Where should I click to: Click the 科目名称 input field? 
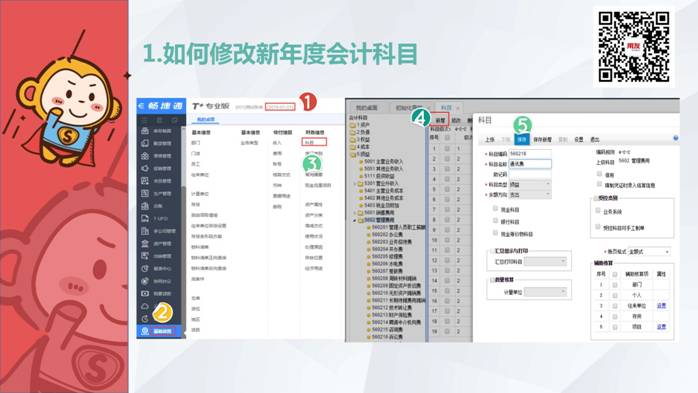(530, 164)
